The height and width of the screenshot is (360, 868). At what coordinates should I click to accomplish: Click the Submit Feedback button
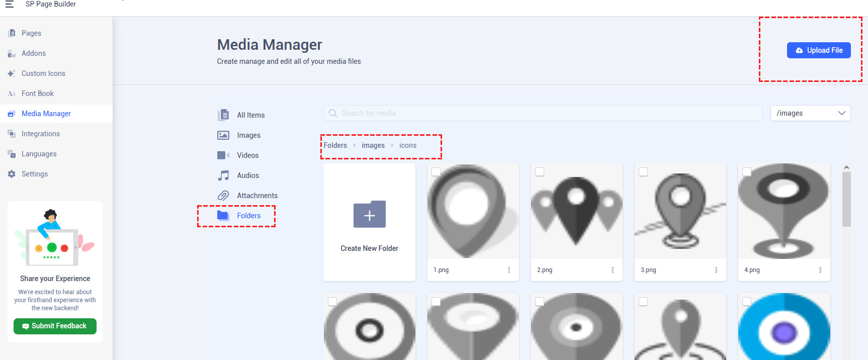(55, 326)
